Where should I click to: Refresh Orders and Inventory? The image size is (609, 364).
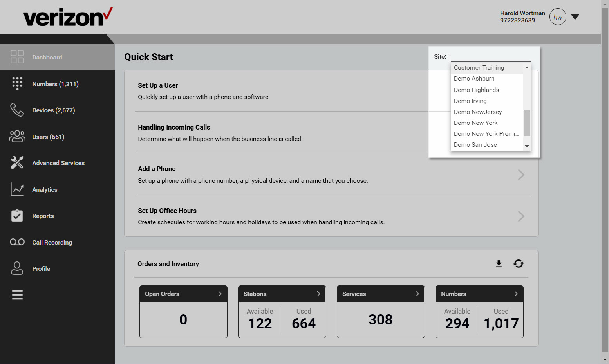[x=519, y=263]
